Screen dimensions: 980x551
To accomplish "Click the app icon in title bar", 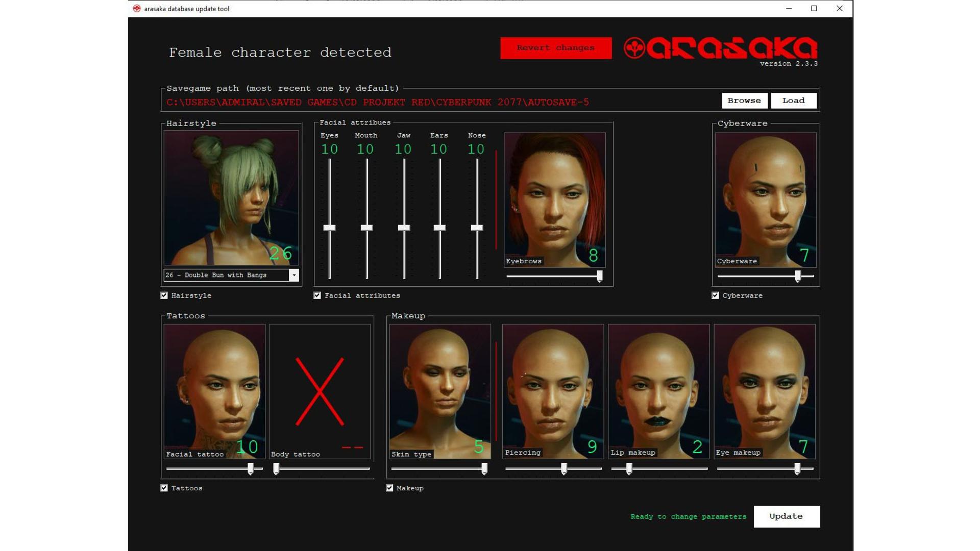I will [137, 9].
